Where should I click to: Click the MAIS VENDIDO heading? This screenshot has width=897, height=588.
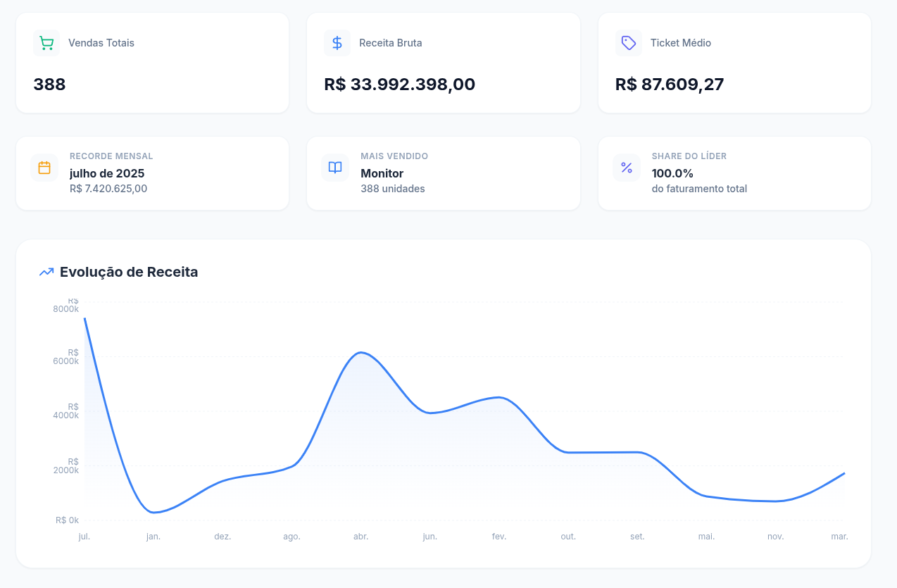394,156
